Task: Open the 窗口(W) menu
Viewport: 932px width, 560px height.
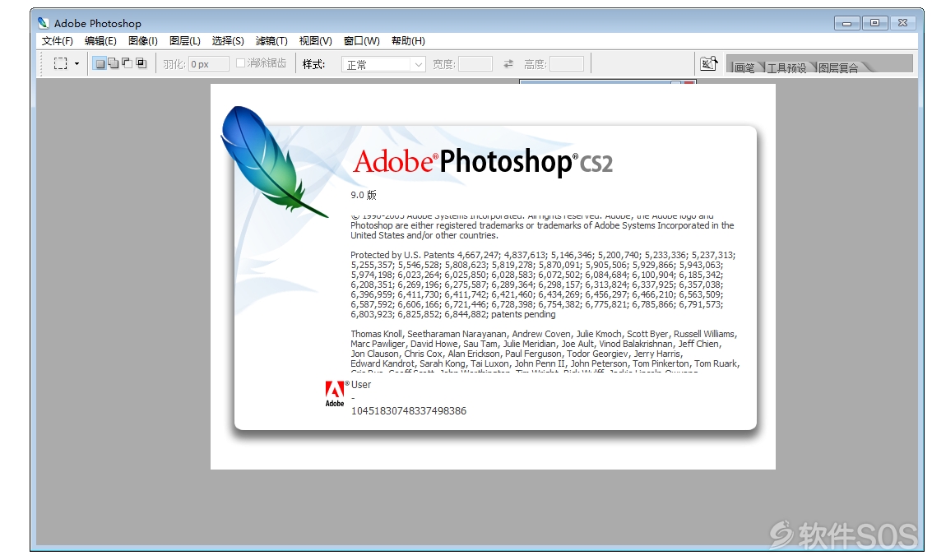Action: 361,41
